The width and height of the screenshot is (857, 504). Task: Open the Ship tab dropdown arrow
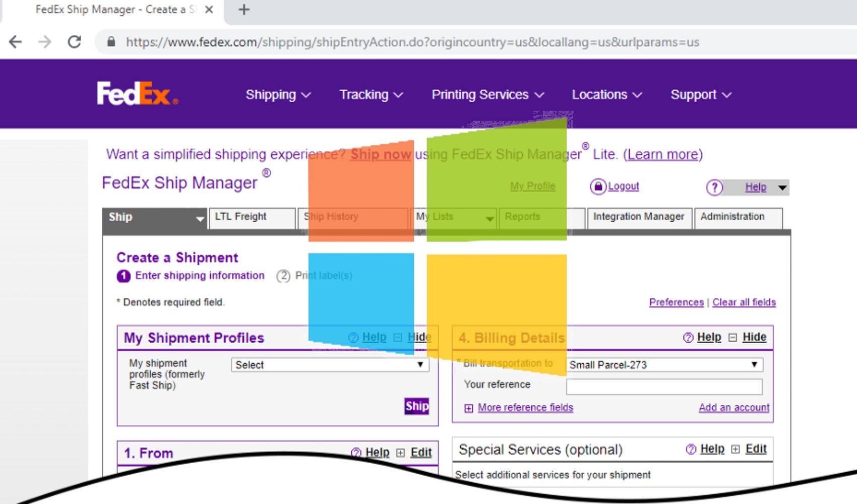point(200,219)
